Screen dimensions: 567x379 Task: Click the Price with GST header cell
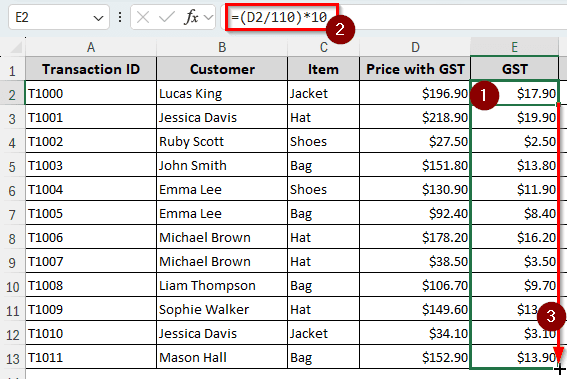pyautogui.click(x=415, y=69)
